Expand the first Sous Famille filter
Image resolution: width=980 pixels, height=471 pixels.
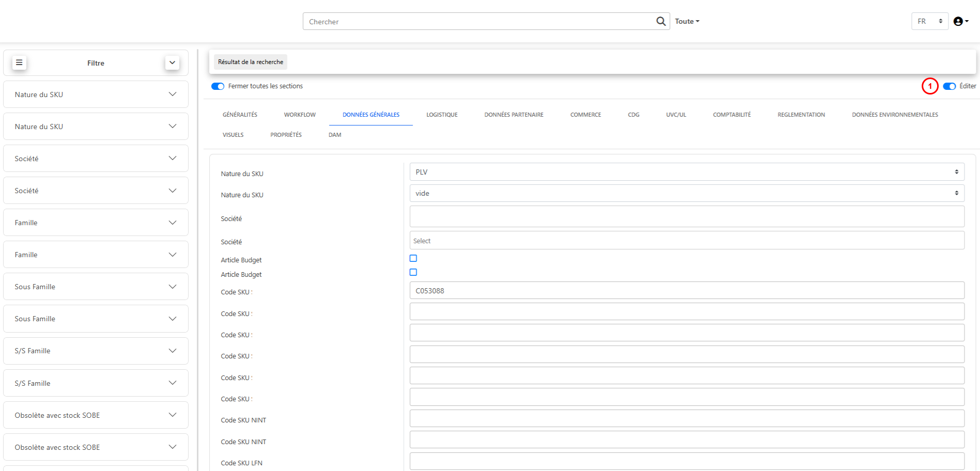click(96, 287)
